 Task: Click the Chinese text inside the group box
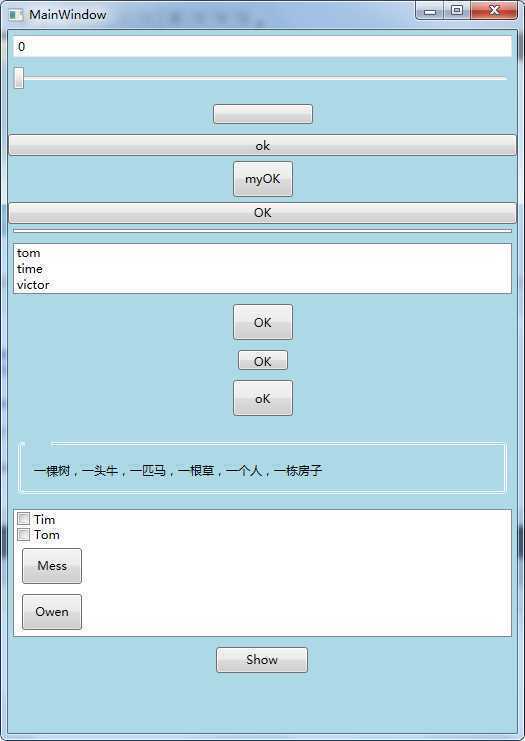pyautogui.click(x=178, y=471)
